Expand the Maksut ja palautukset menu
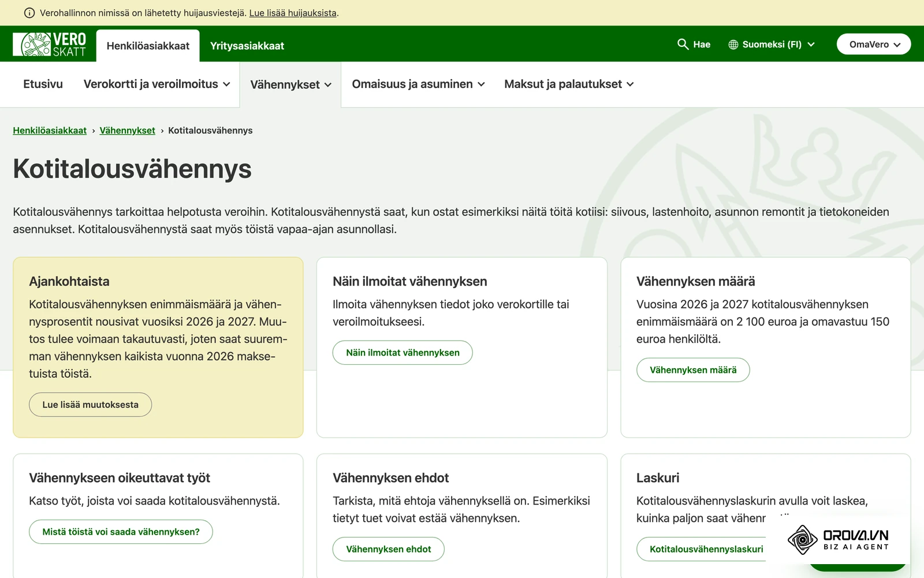Viewport: 924px width, 578px height. (569, 84)
